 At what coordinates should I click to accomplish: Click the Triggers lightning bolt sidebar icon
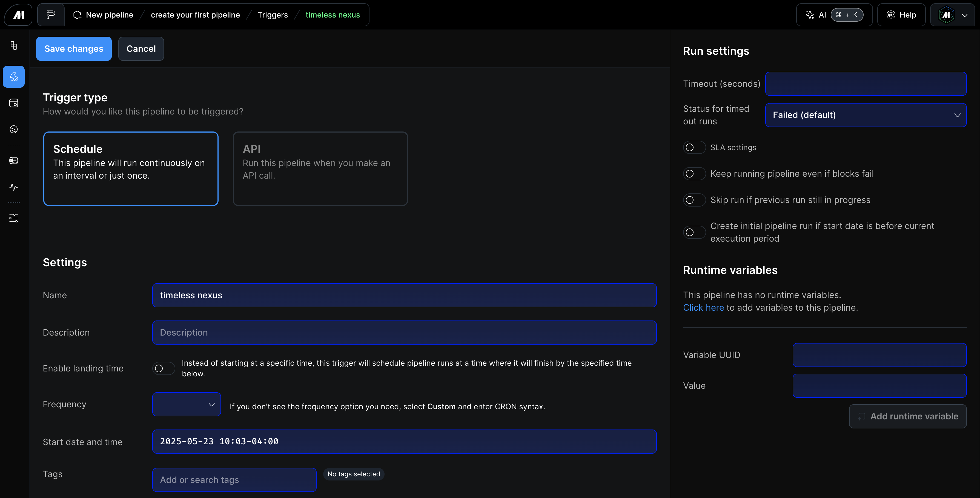(14, 77)
